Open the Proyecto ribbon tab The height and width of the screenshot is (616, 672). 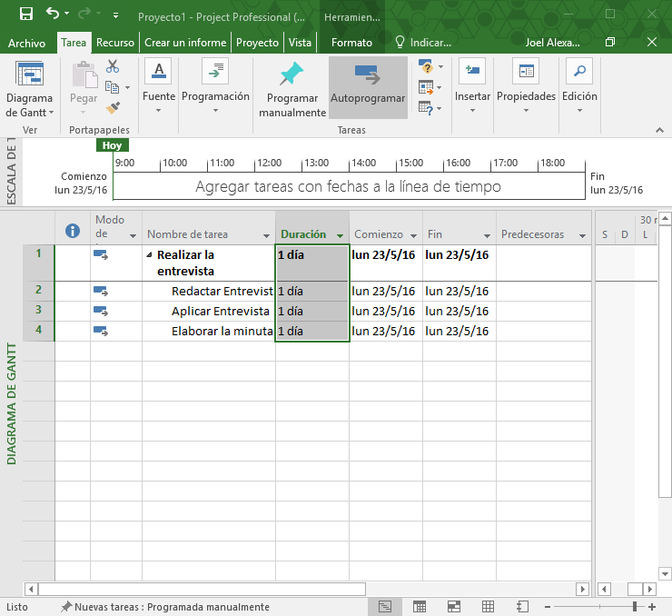258,43
